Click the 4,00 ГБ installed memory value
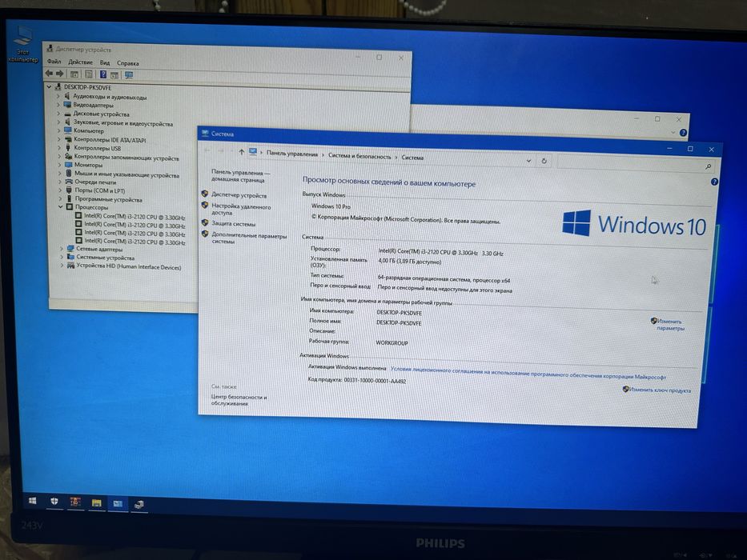Screen dimensions: 747x560 [x=410, y=261]
